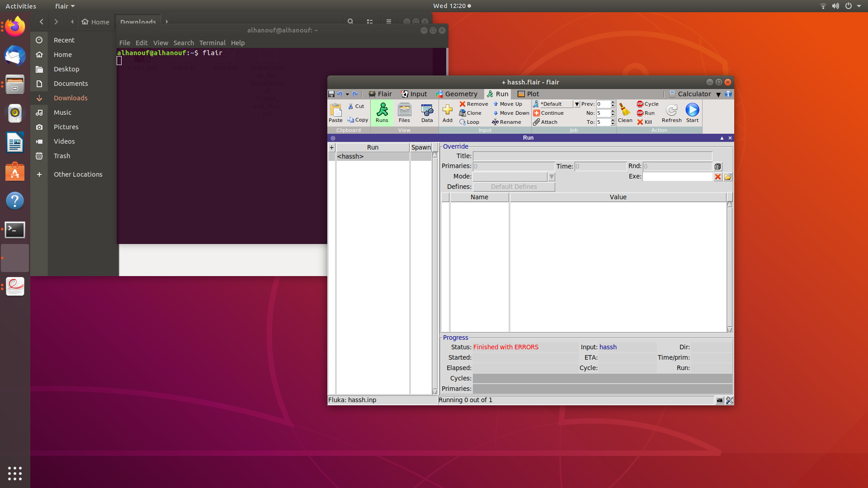Click the Primaries progress bar
This screenshot has height=488, width=868.
[x=602, y=389]
